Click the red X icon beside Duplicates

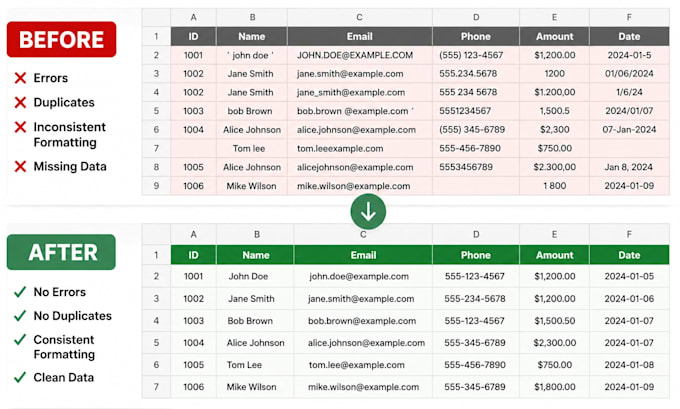tap(20, 102)
